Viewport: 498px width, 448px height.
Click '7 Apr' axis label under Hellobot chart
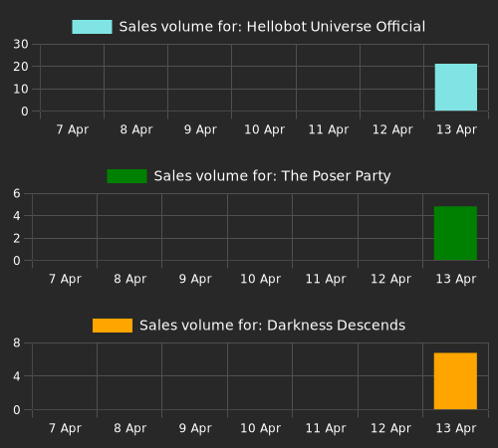[x=73, y=129]
